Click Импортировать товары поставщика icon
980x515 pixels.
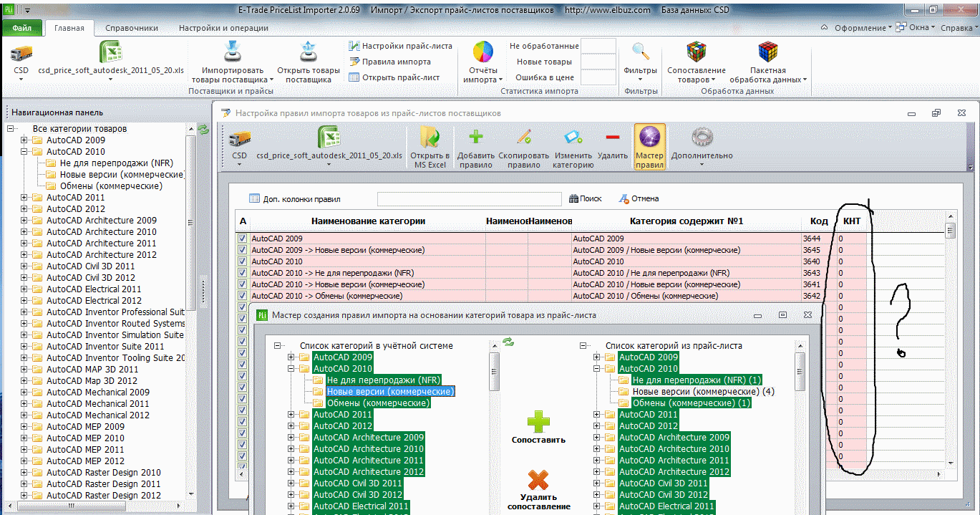pyautogui.click(x=233, y=52)
